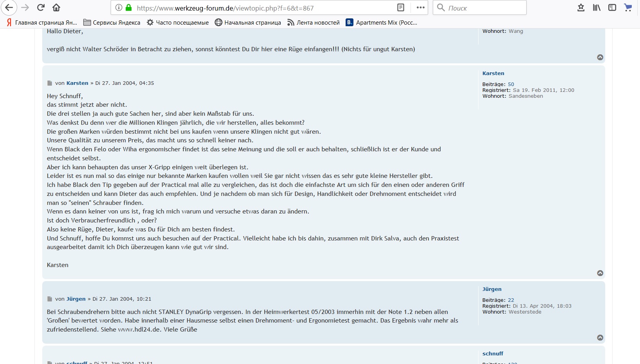Toggle the sidebar view icon
Image resolution: width=640 pixels, height=364 pixels.
[x=612, y=7]
